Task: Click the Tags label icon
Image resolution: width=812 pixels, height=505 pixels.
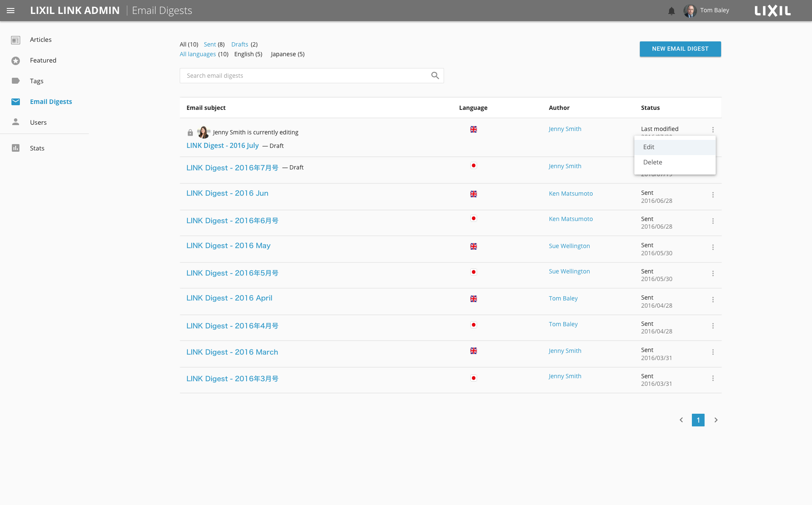Action: (16, 81)
